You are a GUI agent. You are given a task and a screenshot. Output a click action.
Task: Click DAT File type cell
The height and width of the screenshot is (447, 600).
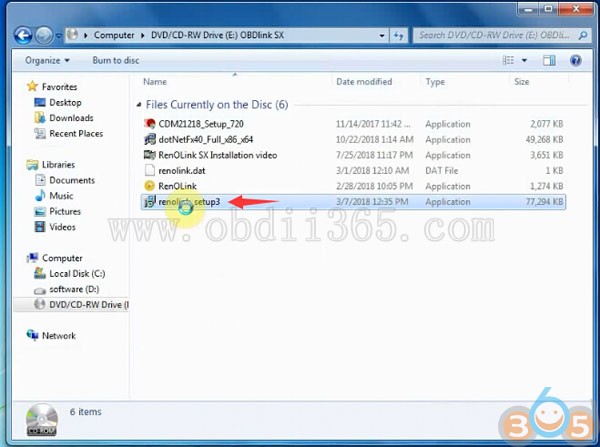click(442, 170)
